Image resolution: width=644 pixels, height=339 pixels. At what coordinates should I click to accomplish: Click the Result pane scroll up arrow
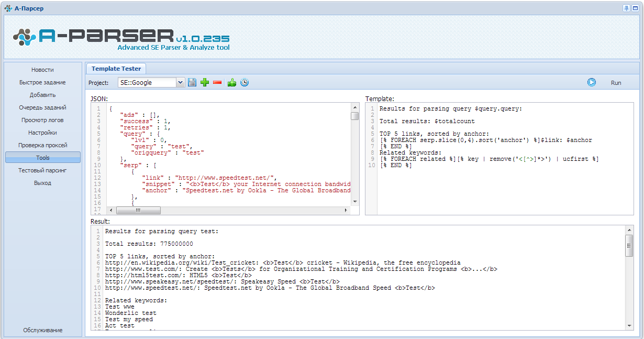pyautogui.click(x=629, y=229)
